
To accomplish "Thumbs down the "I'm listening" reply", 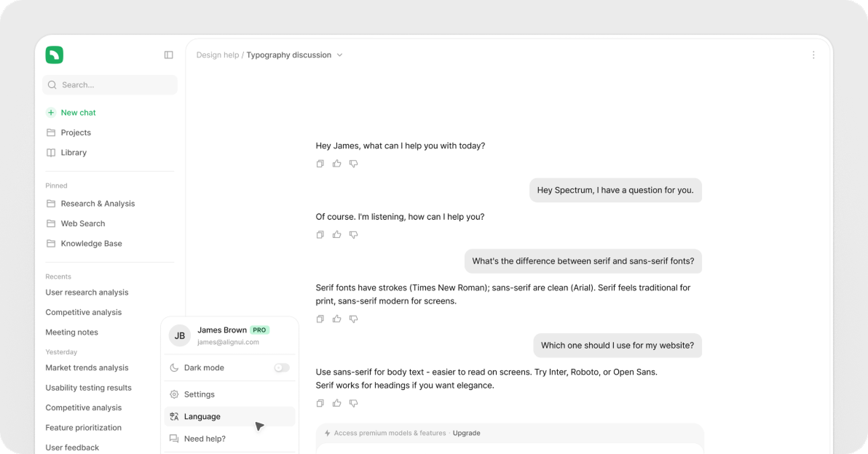I will pos(353,234).
